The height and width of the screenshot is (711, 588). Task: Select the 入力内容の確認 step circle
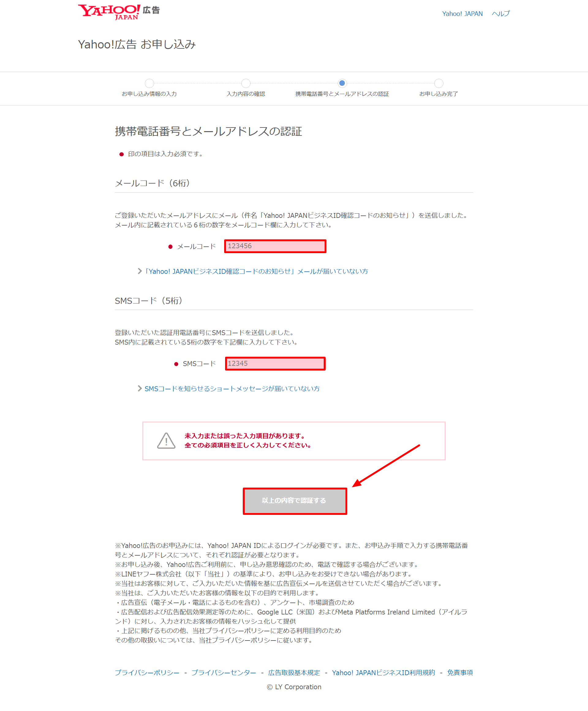pyautogui.click(x=246, y=83)
